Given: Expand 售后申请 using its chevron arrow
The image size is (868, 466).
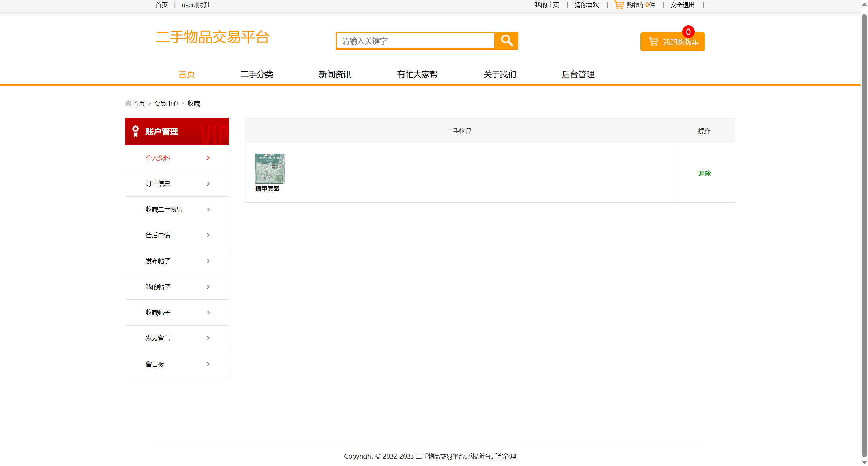Looking at the screenshot, I should 208,235.
